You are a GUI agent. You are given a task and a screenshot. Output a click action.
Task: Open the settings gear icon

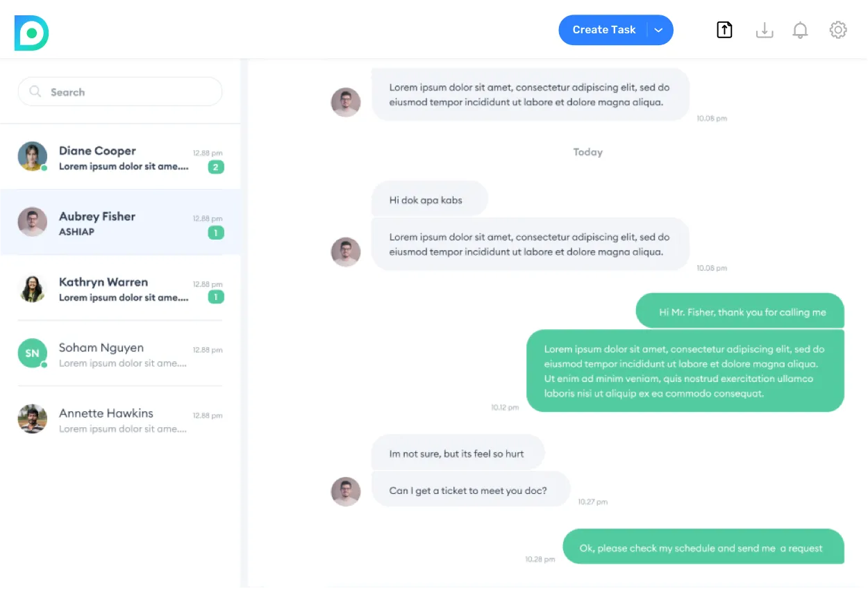coord(838,30)
